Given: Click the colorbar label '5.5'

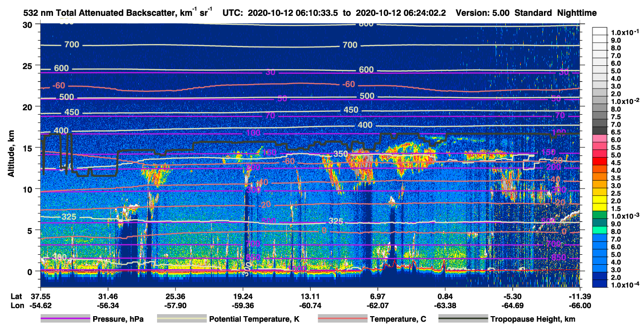Looking at the screenshot, I should (615, 147).
